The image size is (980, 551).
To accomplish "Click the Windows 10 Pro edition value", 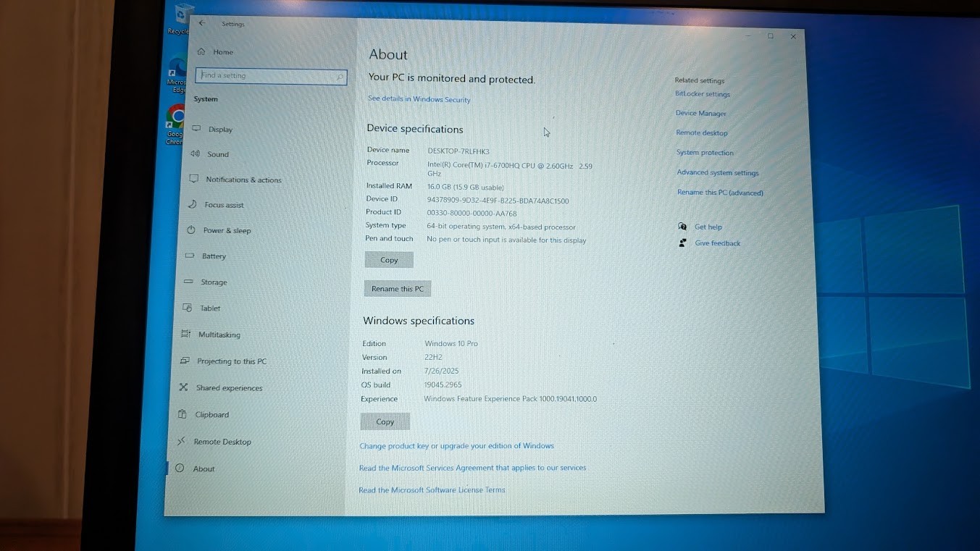I will (x=451, y=343).
